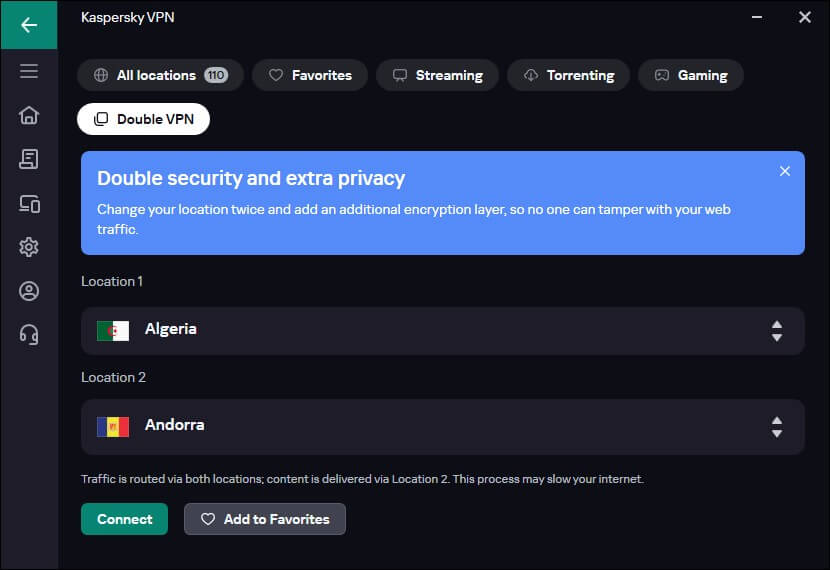Click the traffic routing note text
This screenshot has width=830, height=570.
362,479
